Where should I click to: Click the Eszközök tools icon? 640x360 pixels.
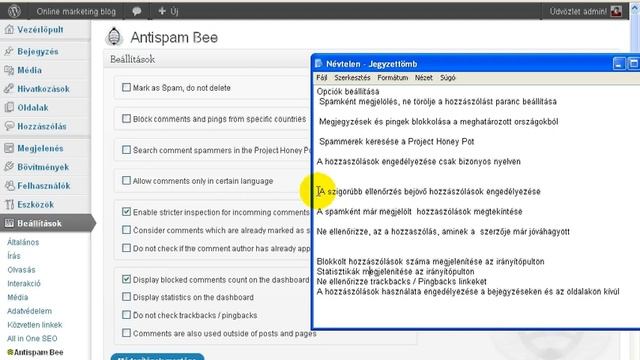pos(9,204)
